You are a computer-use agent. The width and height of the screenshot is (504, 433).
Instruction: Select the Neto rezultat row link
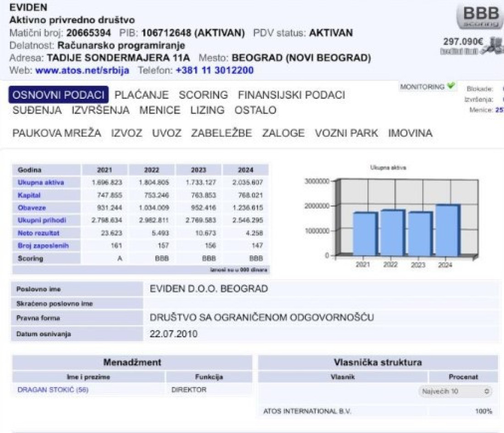38,233
